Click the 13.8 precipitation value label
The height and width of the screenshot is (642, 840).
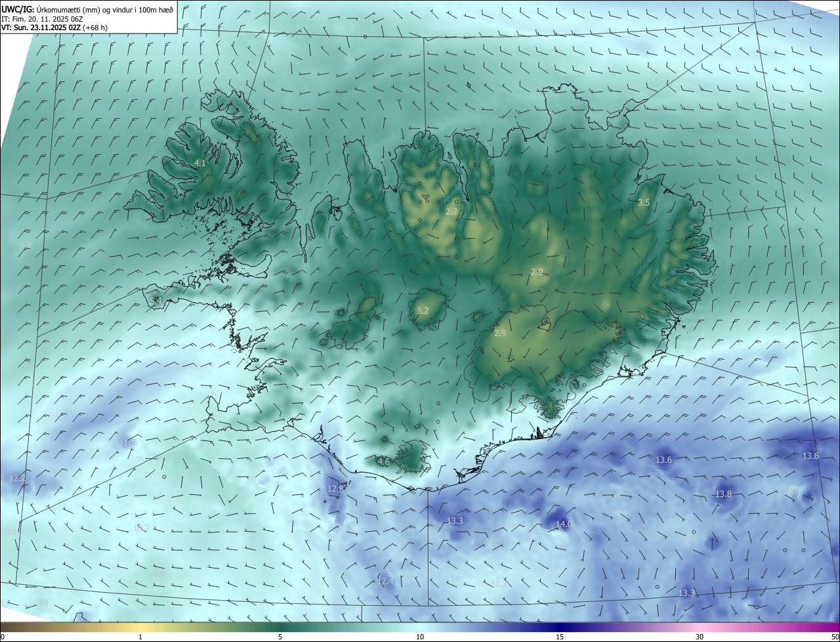723,494
